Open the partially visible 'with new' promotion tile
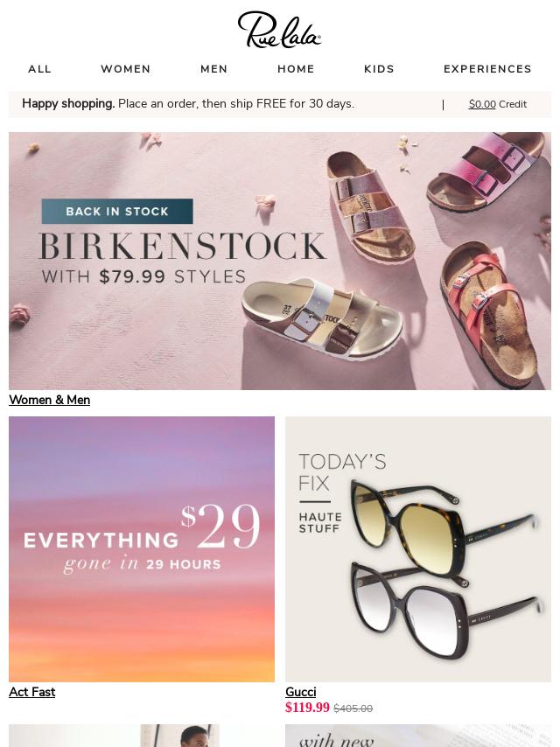 coord(418,736)
